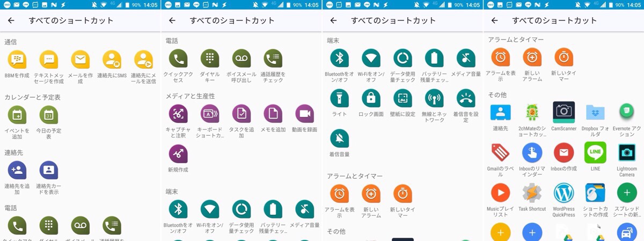This screenshot has height=241, width=644.
Task: Open the 無線とネットワーク shortcut
Action: click(434, 98)
